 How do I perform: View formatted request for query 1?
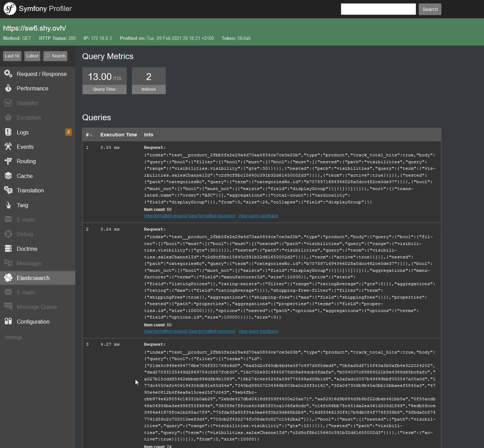165,216
